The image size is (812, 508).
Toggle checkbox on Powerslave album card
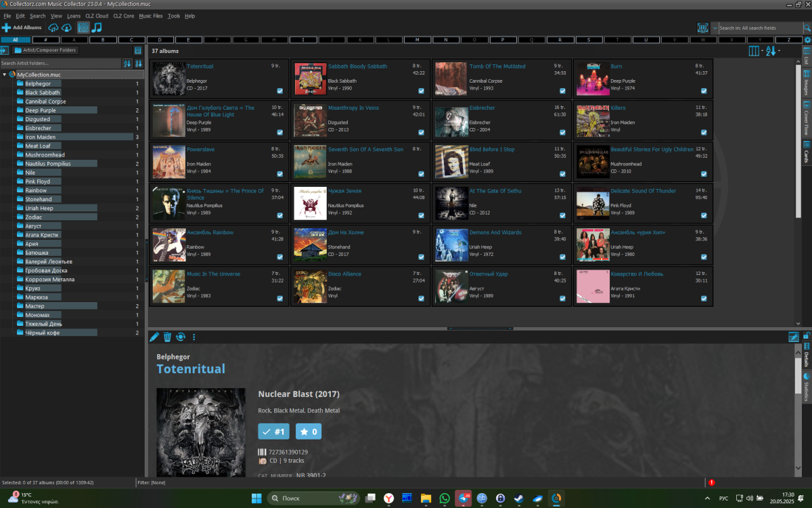pos(279,174)
